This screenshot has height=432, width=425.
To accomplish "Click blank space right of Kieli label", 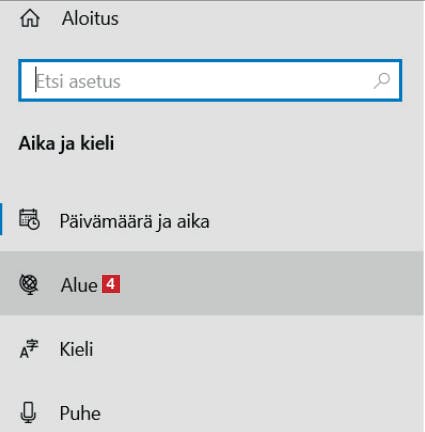I will tap(253, 349).
